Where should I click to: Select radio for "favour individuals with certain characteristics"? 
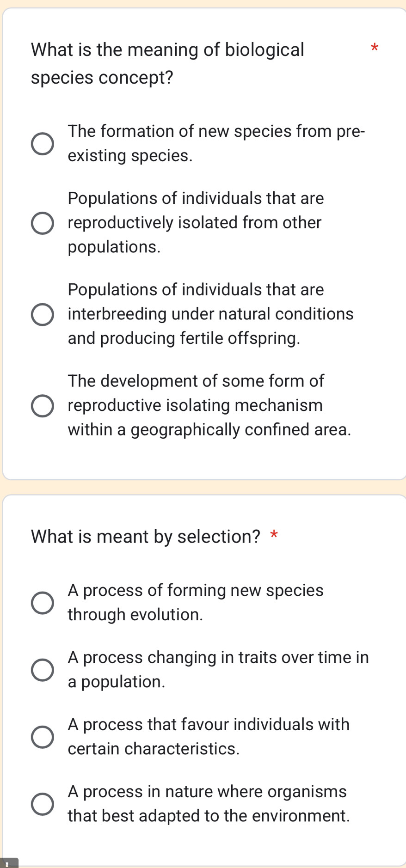tap(42, 736)
